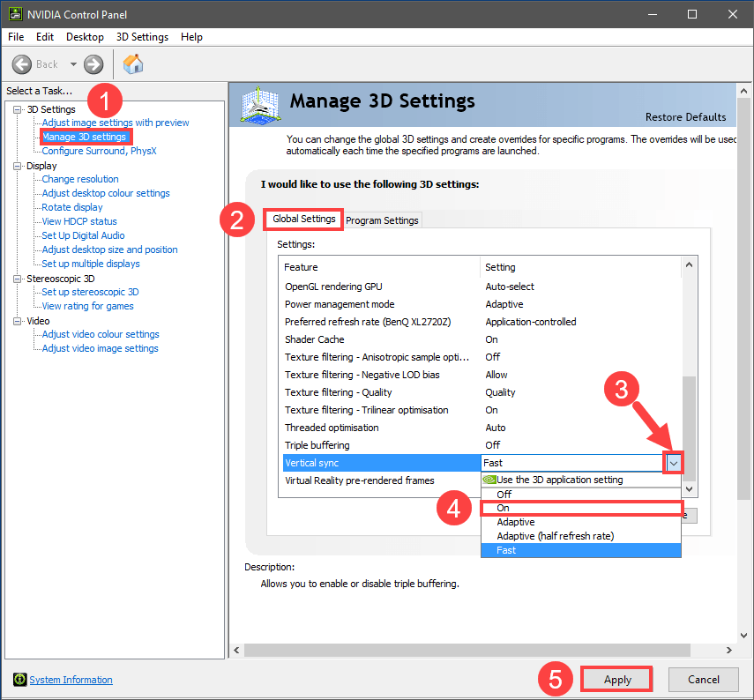Switch to the Global Settings tab
Image resolution: width=754 pixels, height=700 pixels.
(304, 220)
